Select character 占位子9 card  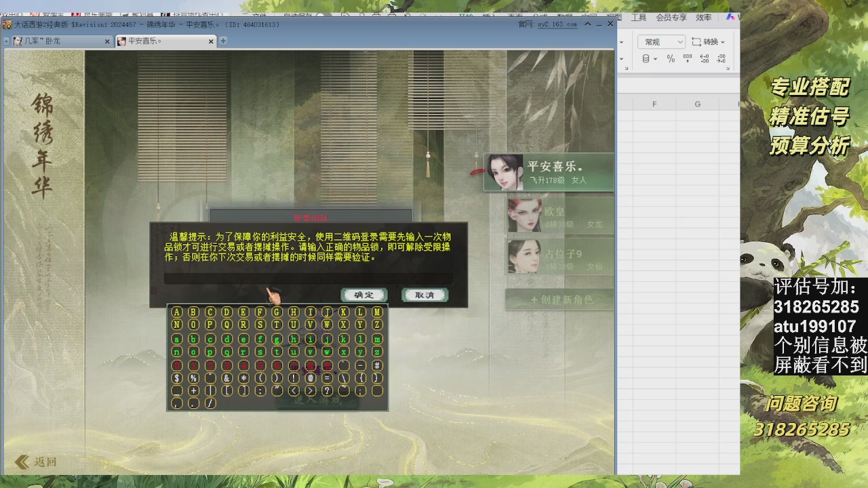560,256
